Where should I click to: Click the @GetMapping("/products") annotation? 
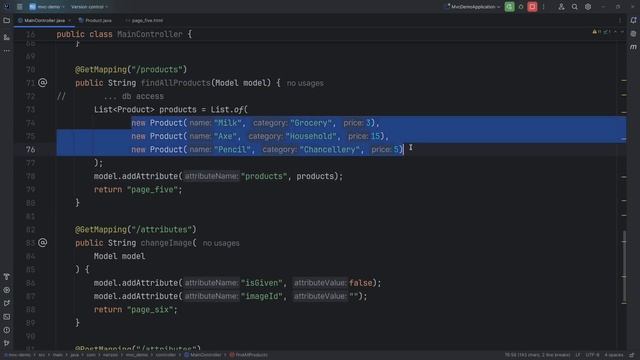[x=131, y=70]
